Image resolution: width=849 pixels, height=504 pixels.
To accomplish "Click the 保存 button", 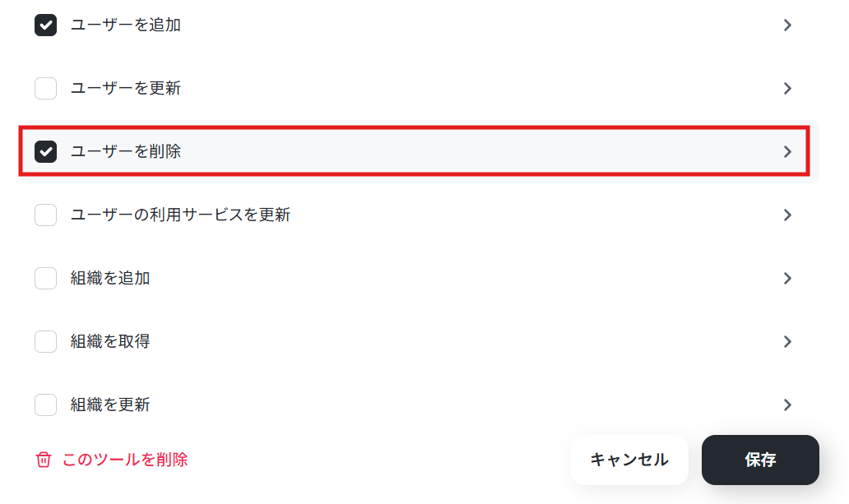I will pyautogui.click(x=760, y=460).
